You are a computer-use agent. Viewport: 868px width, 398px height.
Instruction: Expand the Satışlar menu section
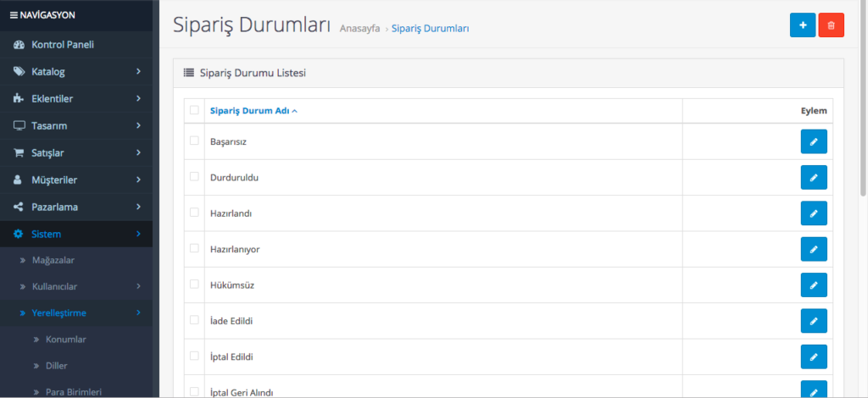tap(76, 152)
